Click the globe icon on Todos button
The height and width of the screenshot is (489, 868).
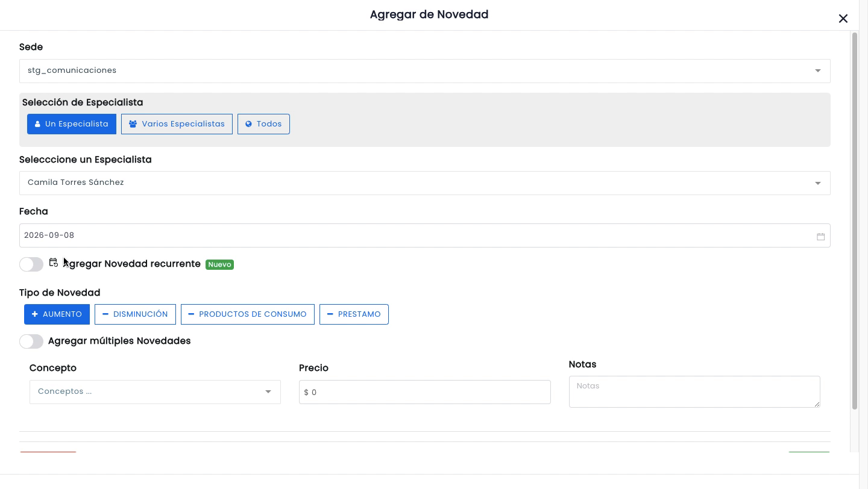click(x=248, y=124)
